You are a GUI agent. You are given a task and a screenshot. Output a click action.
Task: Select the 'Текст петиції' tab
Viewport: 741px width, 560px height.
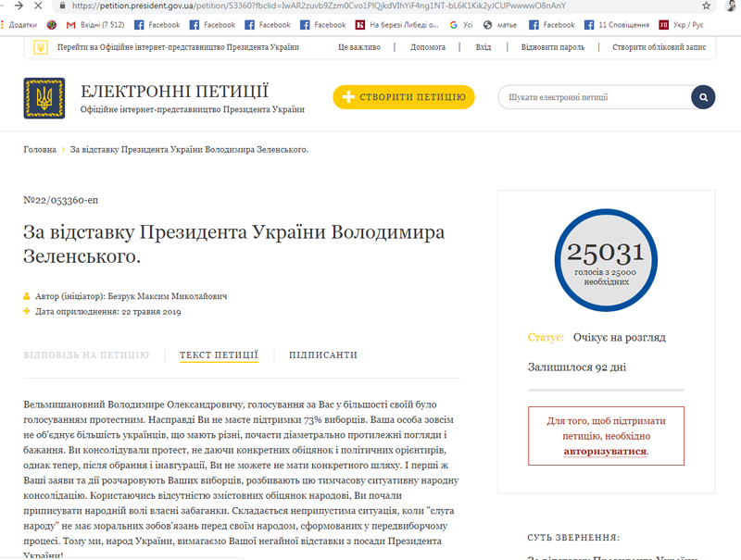click(219, 355)
